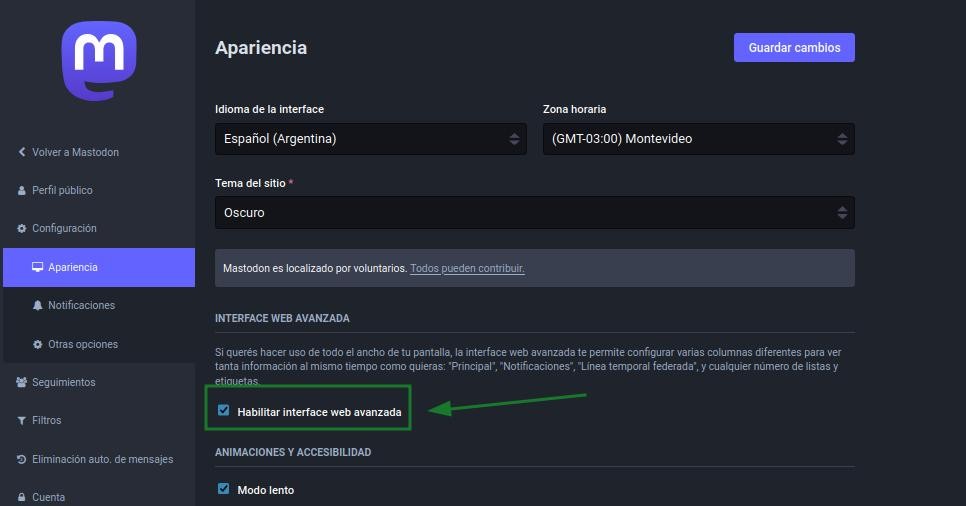Click the monitor icon beside Apariencia

pyautogui.click(x=38, y=268)
